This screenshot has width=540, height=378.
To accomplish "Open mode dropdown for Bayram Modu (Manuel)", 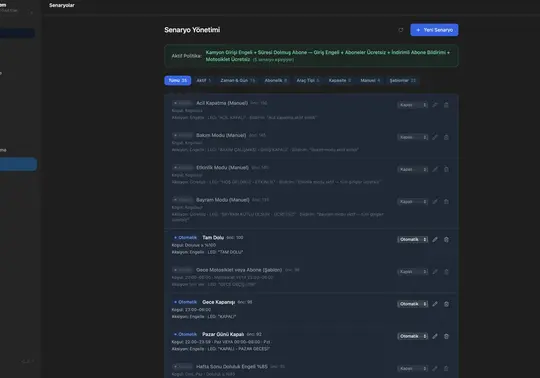I will coord(413,201).
